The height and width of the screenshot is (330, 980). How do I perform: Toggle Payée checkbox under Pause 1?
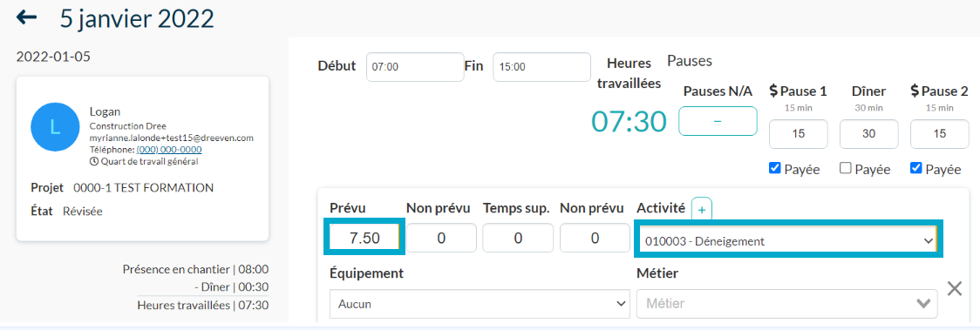[774, 168]
